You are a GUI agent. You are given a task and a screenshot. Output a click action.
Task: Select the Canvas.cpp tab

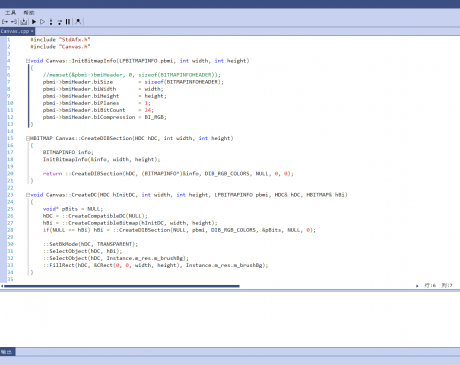point(15,31)
